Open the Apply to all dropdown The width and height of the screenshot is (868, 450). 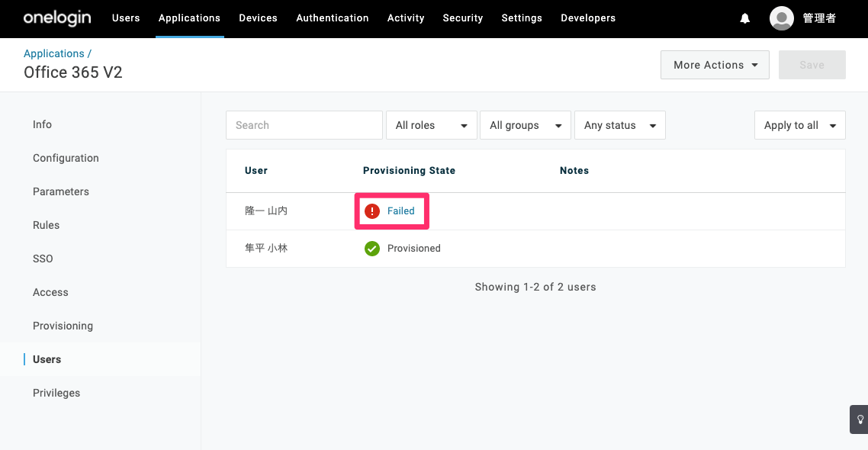pyautogui.click(x=800, y=125)
